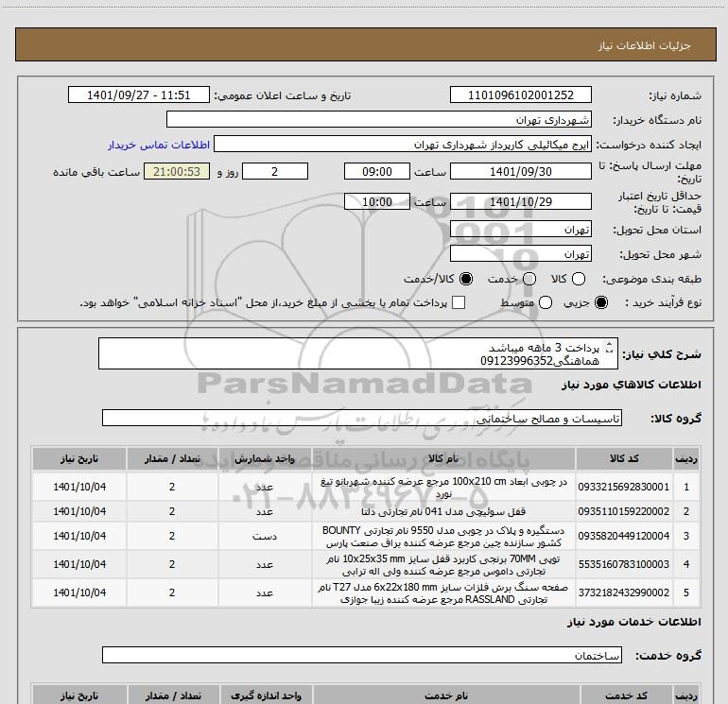Click the واحد اندازه گیری services column header

[x=266, y=695]
